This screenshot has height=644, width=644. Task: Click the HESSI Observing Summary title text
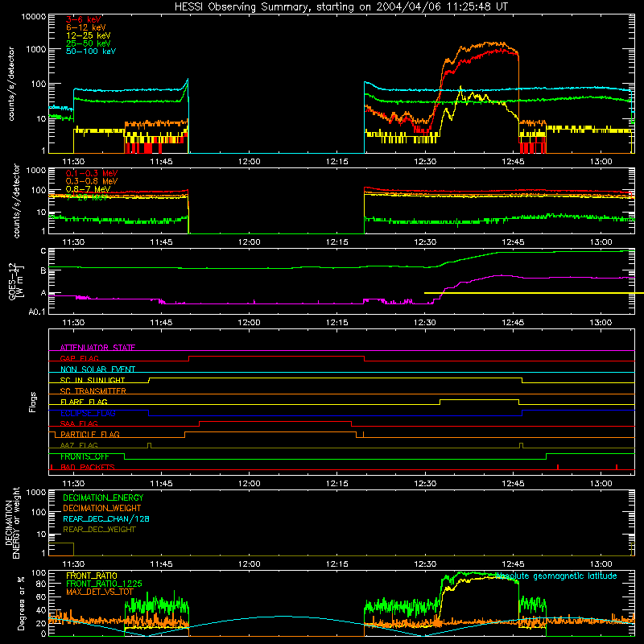point(341,6)
